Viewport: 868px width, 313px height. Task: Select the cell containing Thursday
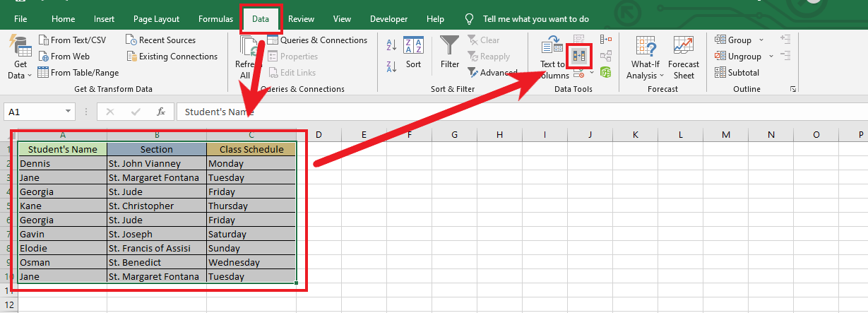click(x=251, y=206)
